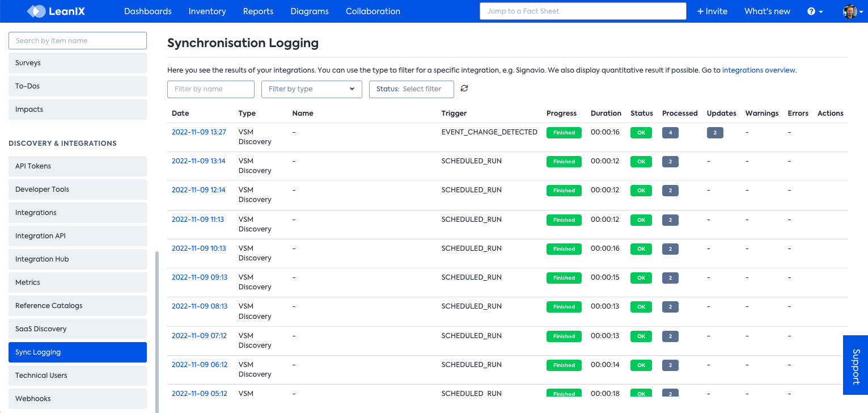Open the Status select filter
Image resolution: width=868 pixels, height=413 pixels.
coord(412,89)
